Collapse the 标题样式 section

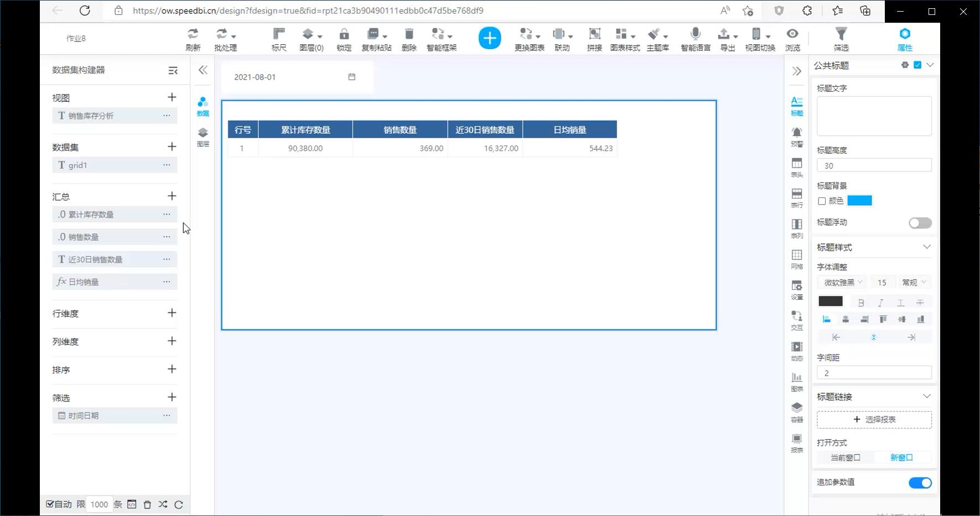coord(926,247)
